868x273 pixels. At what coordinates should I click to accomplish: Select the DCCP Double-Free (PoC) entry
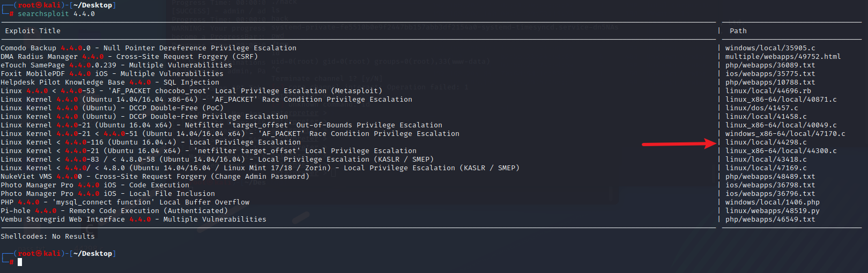click(112, 108)
